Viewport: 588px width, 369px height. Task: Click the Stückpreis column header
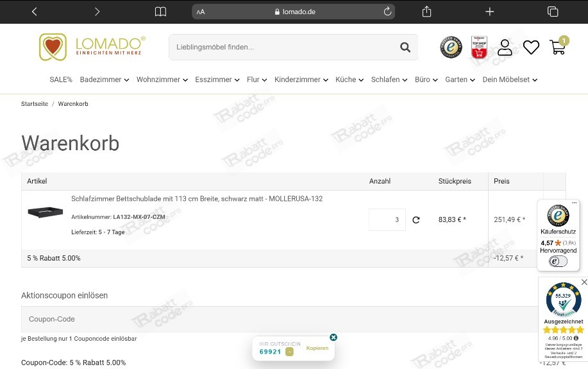coord(455,182)
